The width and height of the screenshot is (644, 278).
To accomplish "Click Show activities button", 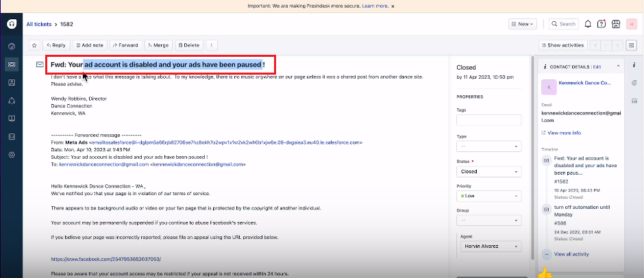I will [x=563, y=45].
